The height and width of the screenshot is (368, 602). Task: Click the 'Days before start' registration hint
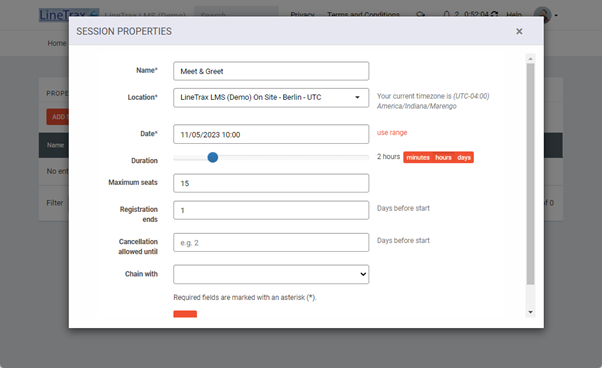[403, 208]
